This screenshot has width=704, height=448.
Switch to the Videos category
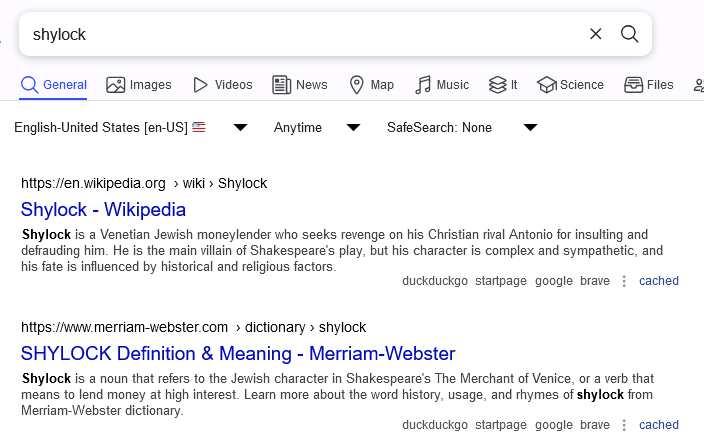click(223, 85)
